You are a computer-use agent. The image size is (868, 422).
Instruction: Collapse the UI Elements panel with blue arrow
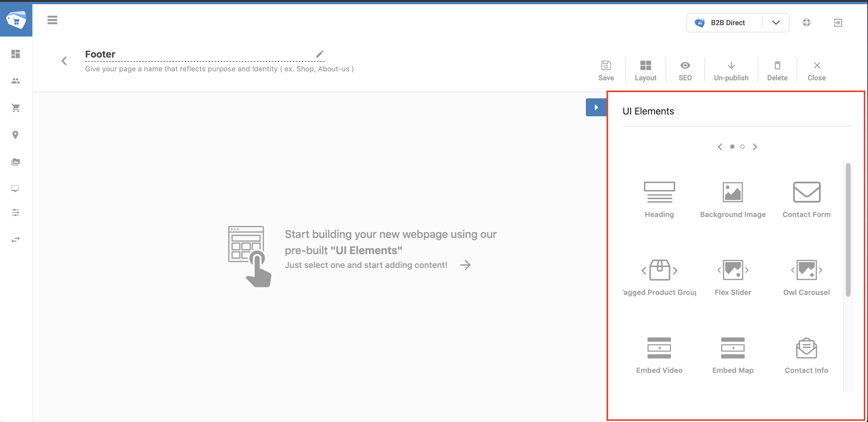596,107
